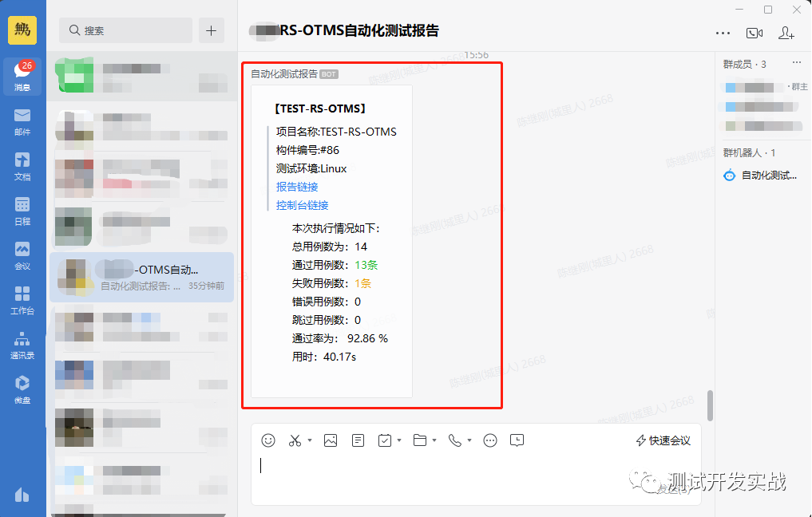The height and width of the screenshot is (517, 812).
Task: Click the 通过率为: 92.86 % line
Action: point(339,338)
